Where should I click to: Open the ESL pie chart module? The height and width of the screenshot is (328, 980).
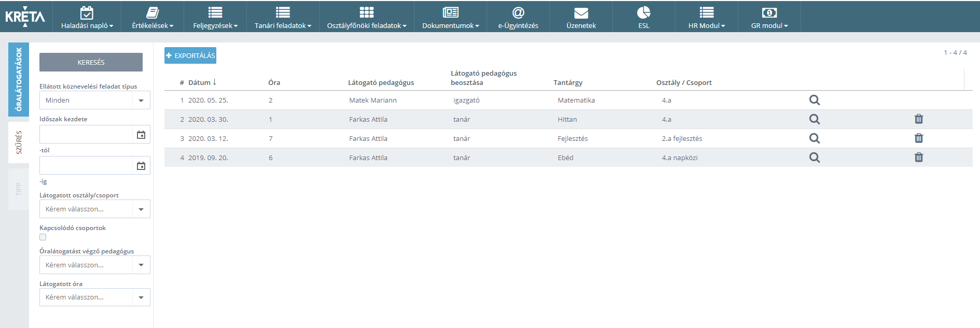pyautogui.click(x=644, y=18)
